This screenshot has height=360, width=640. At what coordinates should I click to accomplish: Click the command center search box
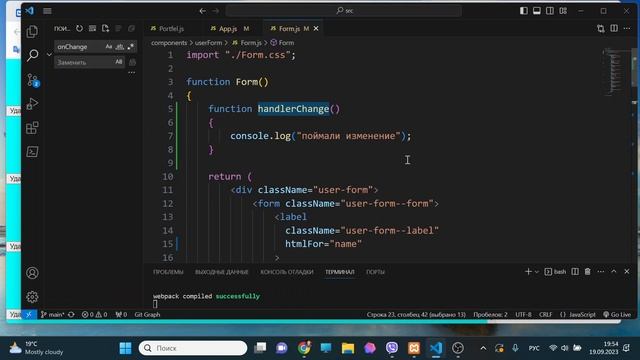pyautogui.click(x=344, y=11)
